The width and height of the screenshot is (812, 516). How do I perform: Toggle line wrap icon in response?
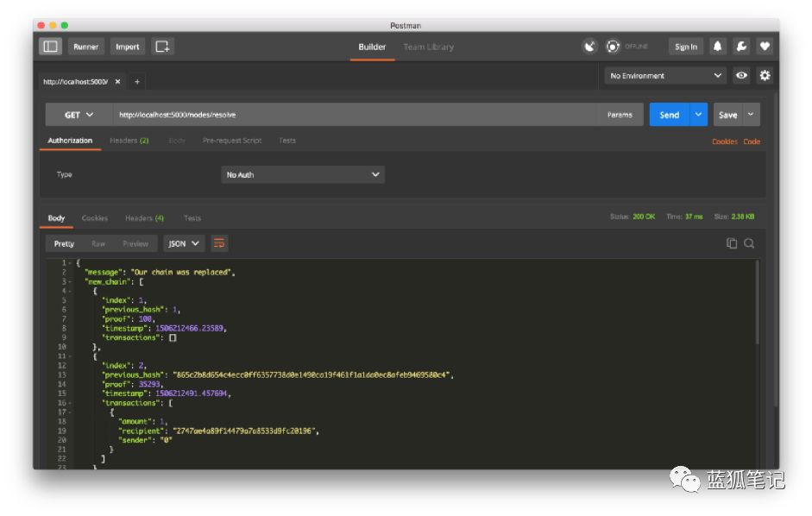[x=219, y=243]
